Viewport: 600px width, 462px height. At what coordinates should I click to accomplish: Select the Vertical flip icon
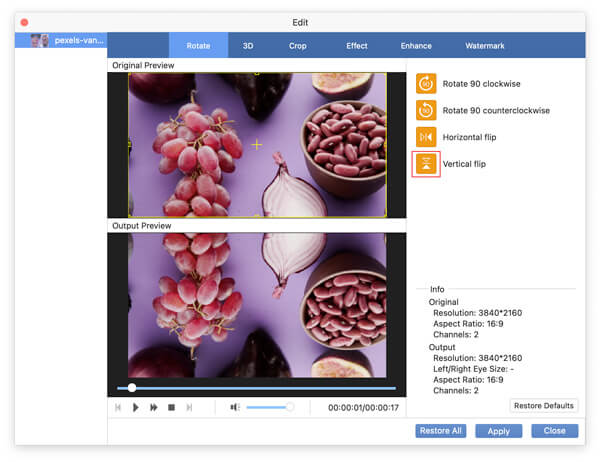pyautogui.click(x=426, y=164)
